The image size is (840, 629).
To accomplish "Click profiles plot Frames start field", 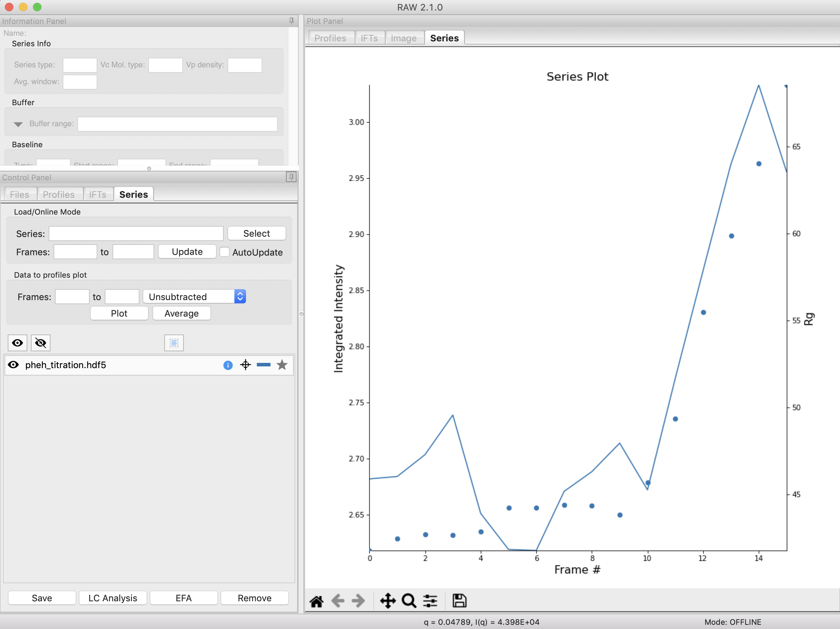I will tap(72, 297).
